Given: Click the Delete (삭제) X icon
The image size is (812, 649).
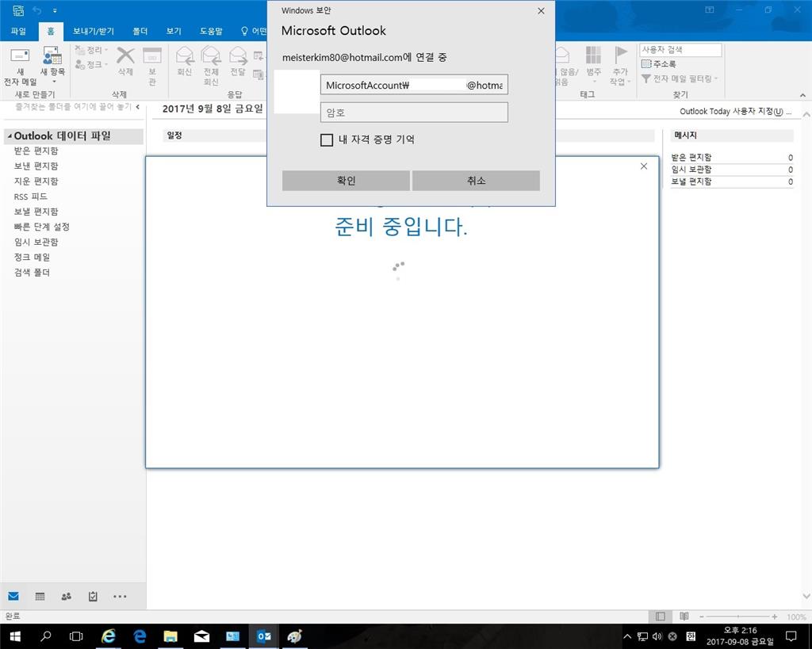Looking at the screenshot, I should [x=125, y=55].
